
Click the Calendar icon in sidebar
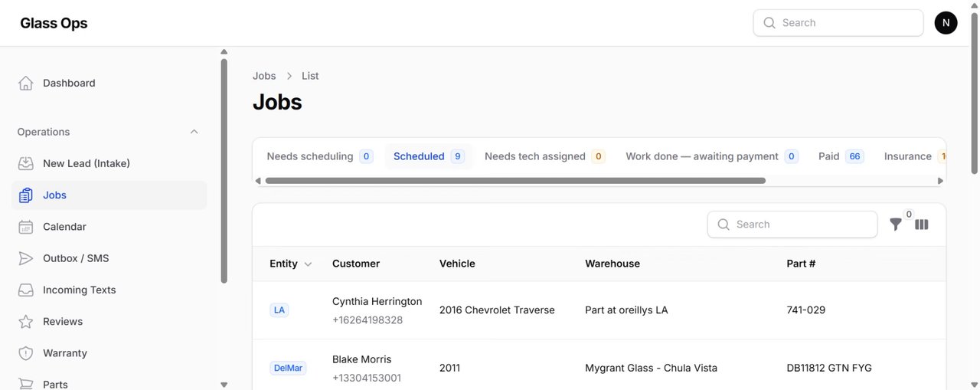26,227
